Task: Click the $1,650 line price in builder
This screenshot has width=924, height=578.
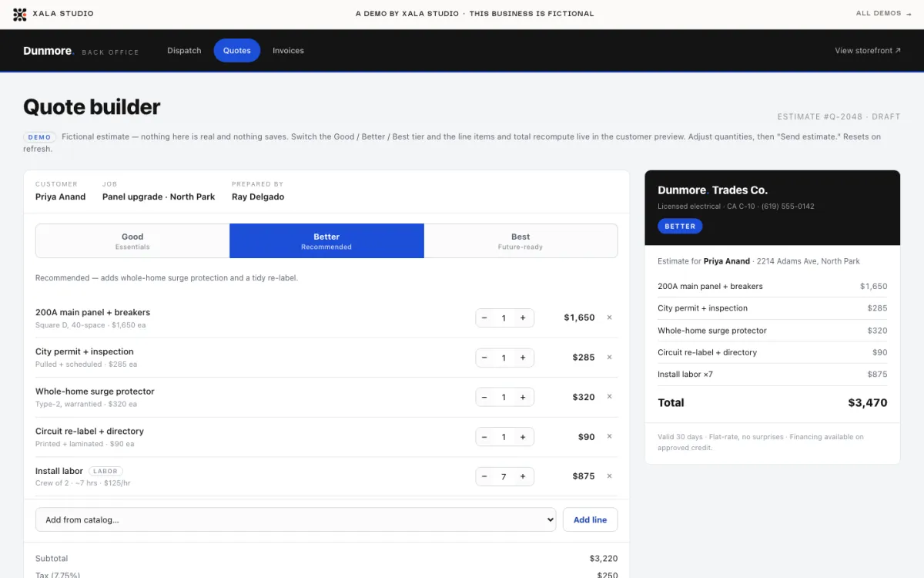Action: coord(579,318)
